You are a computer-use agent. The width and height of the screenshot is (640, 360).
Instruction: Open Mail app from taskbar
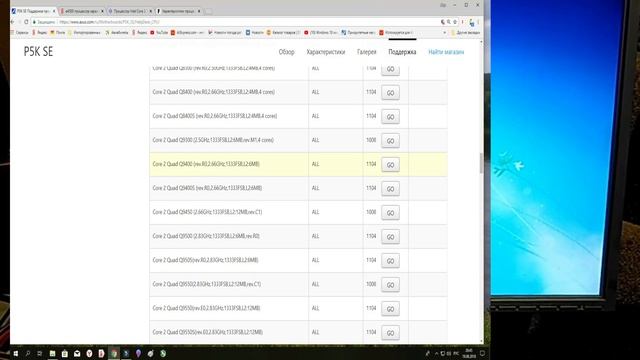click(x=77, y=353)
